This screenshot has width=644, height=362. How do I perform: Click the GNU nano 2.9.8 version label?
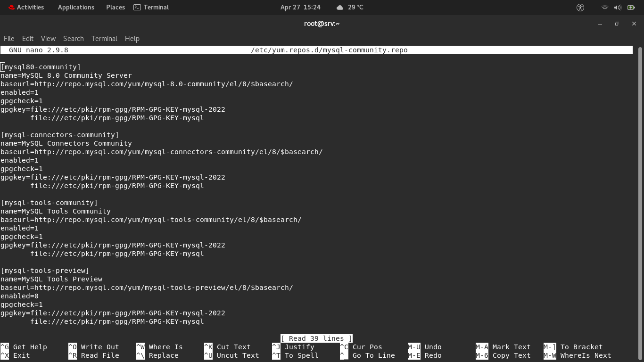[x=39, y=50]
